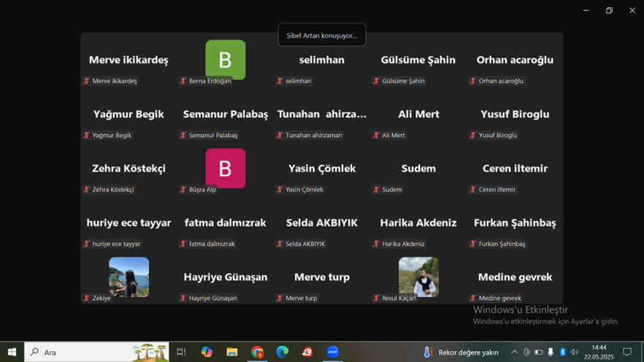Select Zekiye's seaside profile photo
This screenshot has height=362, width=644.
(129, 277)
